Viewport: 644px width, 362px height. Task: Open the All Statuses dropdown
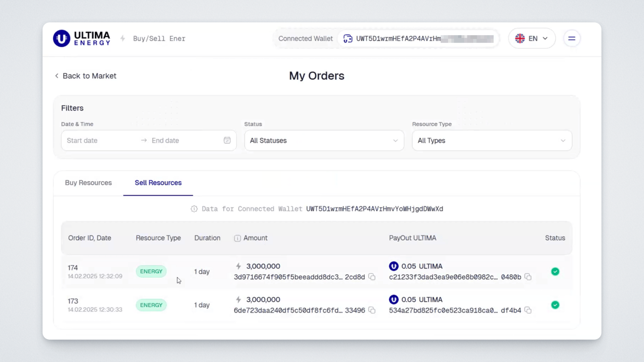[324, 140]
